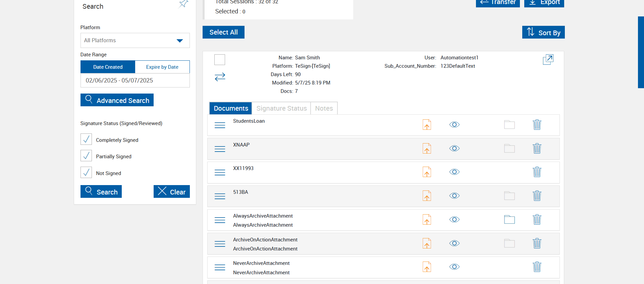
Task: Click the drag handle for 513BA document
Action: tap(220, 196)
